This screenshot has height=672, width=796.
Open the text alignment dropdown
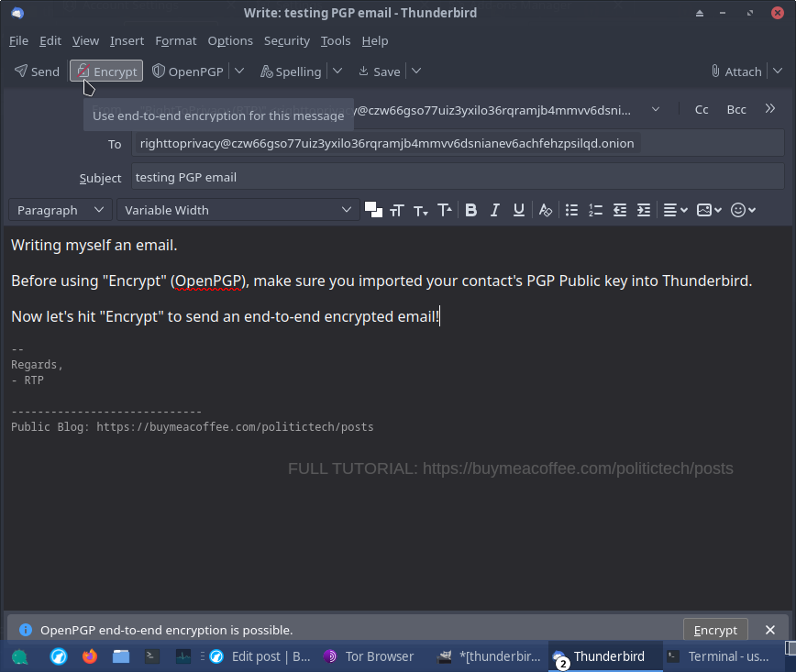[676, 210]
